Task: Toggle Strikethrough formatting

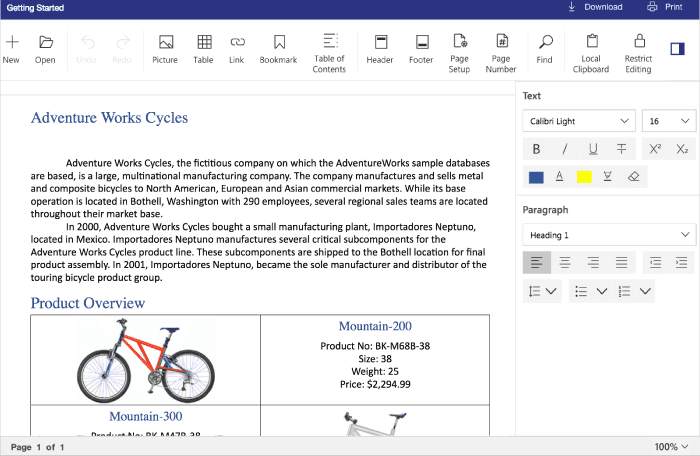Action: tap(621, 149)
